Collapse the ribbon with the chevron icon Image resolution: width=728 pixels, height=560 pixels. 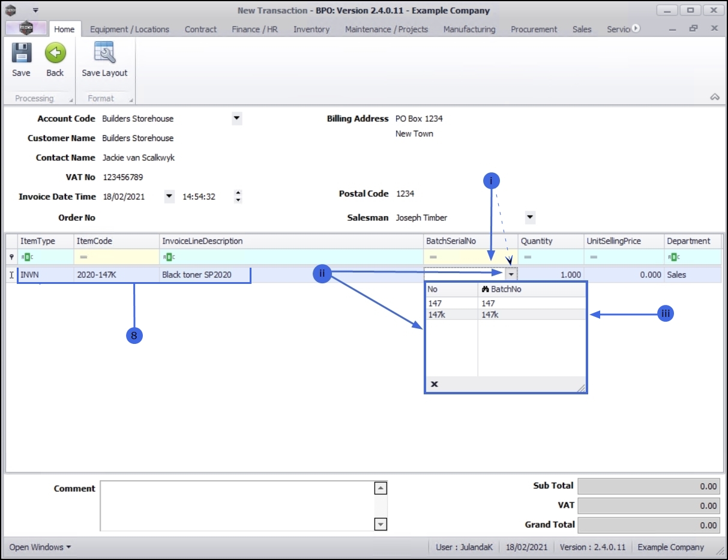point(714,97)
